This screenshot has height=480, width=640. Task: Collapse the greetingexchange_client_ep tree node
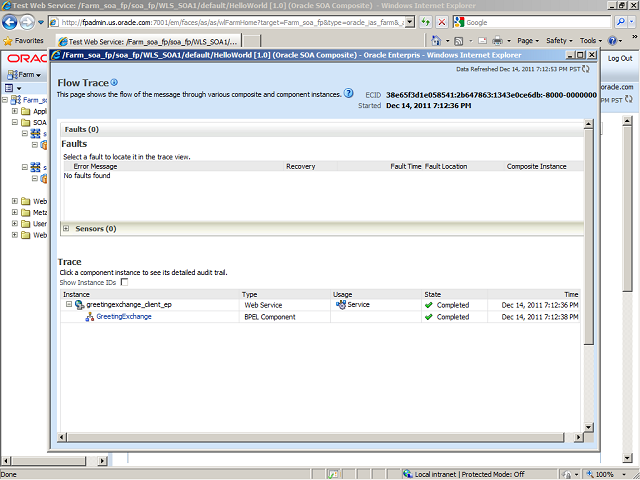click(x=69, y=305)
